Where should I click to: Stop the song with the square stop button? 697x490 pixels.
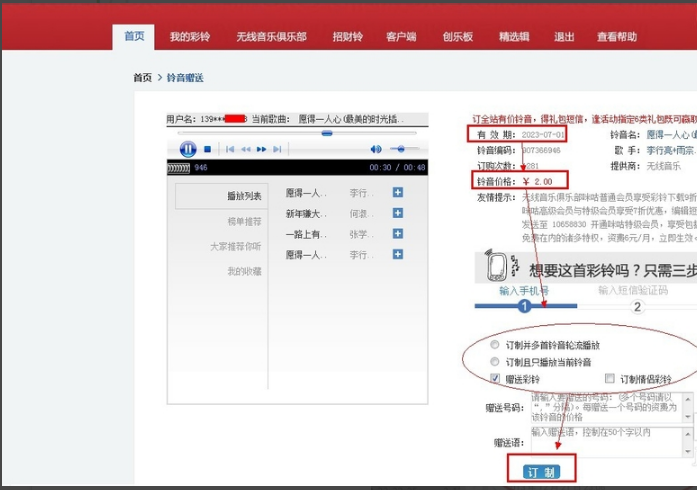coord(207,149)
